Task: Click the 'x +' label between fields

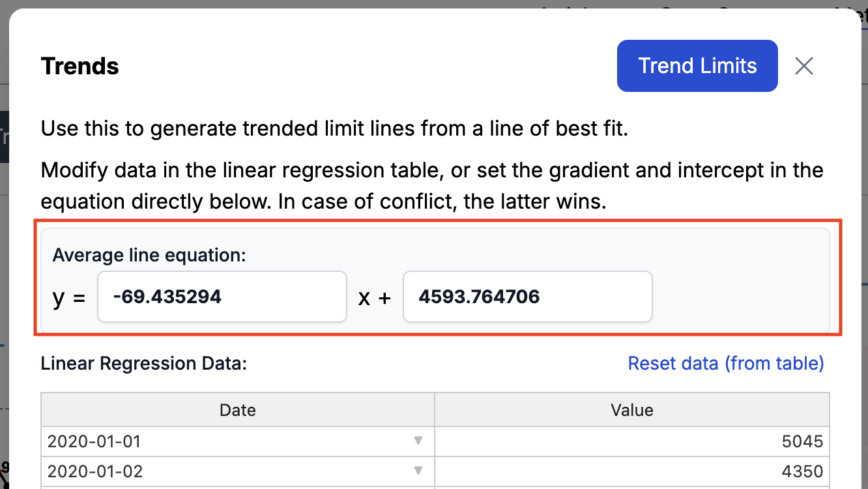Action: click(x=375, y=298)
